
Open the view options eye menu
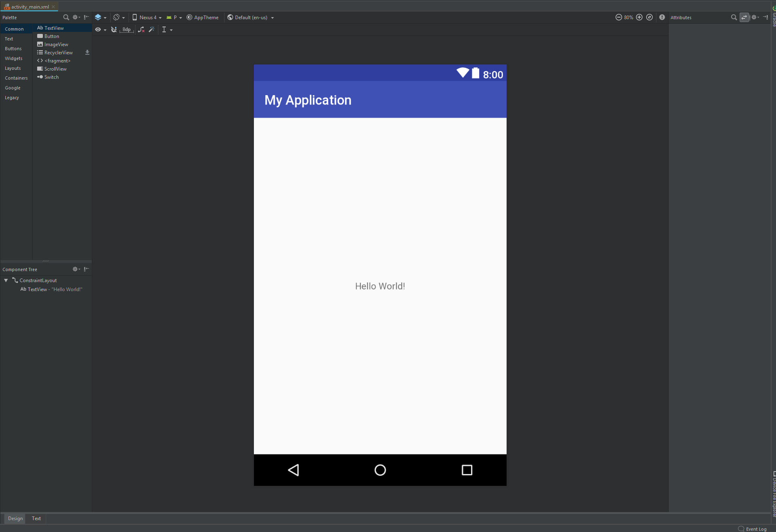point(100,29)
